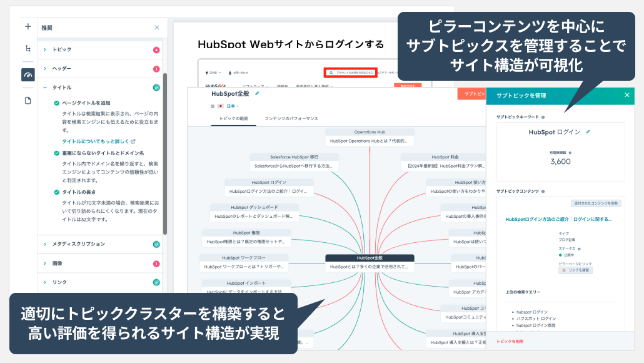Expand the トピック section chevron
The height and width of the screenshot is (363, 644).
(x=45, y=49)
